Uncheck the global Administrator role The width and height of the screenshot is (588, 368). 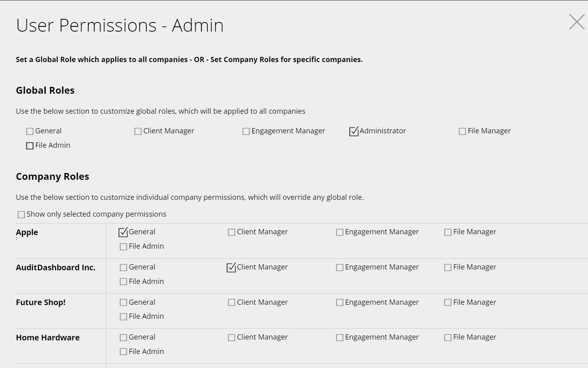click(x=354, y=131)
